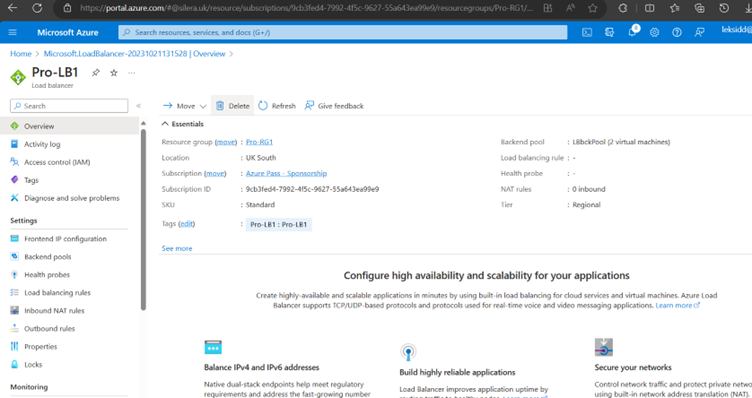Click the See more link

(x=176, y=248)
